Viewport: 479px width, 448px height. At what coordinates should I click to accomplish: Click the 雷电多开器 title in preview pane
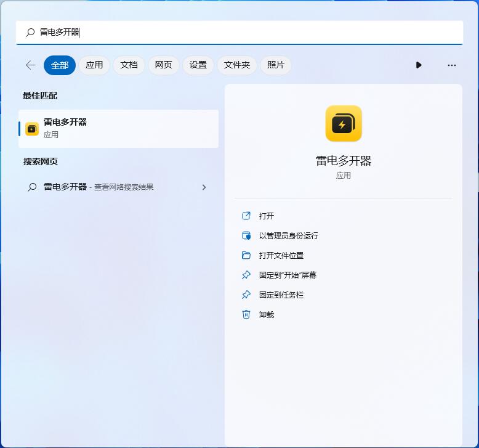(x=344, y=161)
